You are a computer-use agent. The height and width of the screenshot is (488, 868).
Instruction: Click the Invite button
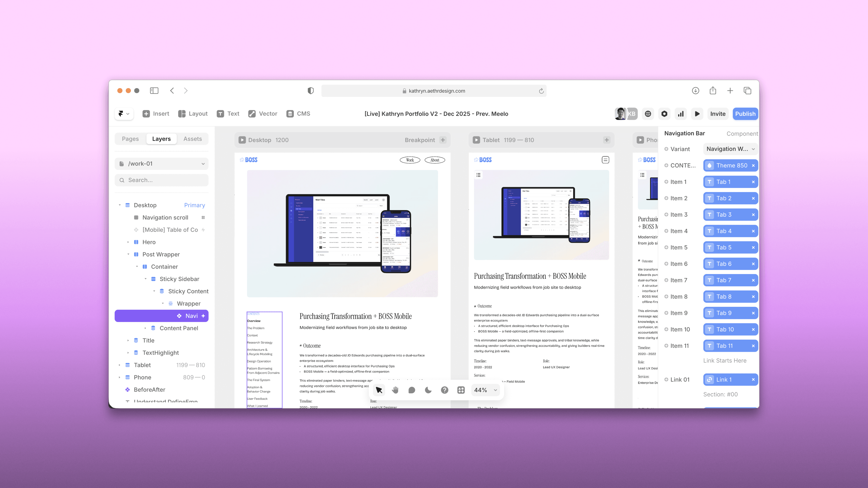tap(718, 114)
